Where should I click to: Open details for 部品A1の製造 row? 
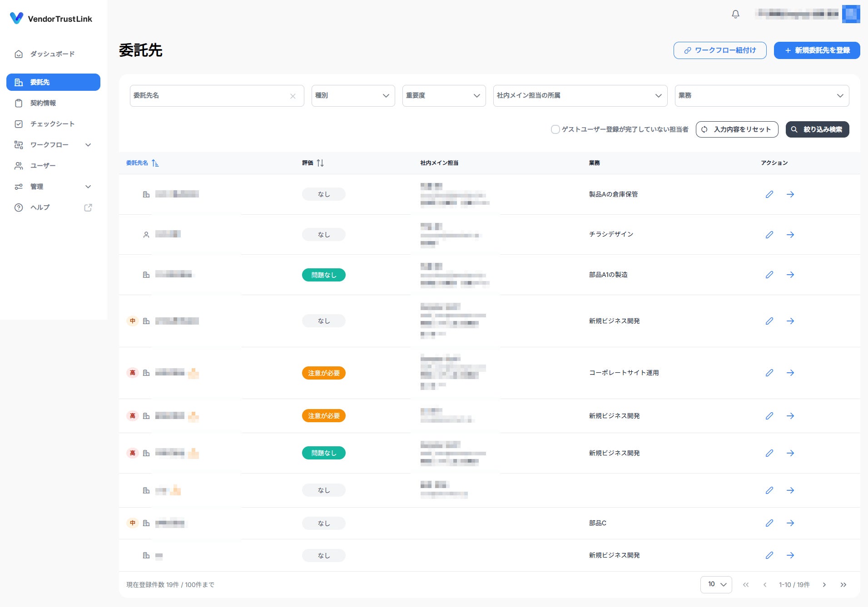tap(790, 275)
